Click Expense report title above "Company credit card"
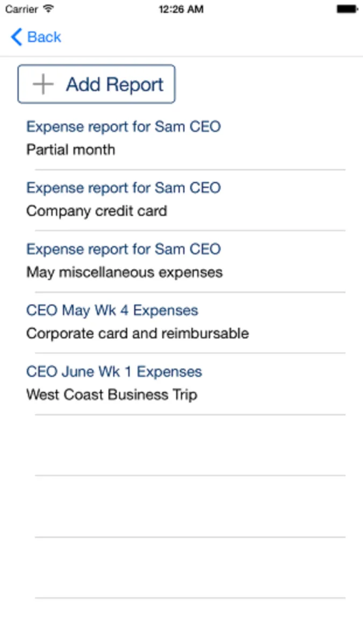The image size is (363, 644). pyautogui.click(x=124, y=188)
